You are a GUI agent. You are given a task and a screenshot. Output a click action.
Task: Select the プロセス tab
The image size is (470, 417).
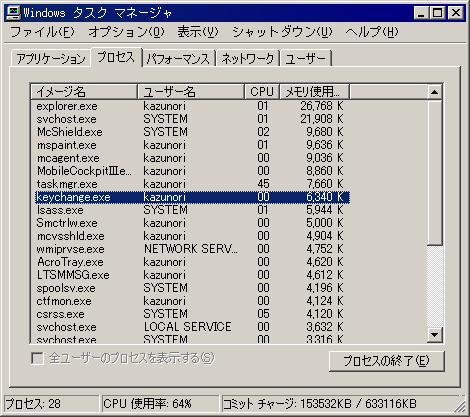pos(116,57)
